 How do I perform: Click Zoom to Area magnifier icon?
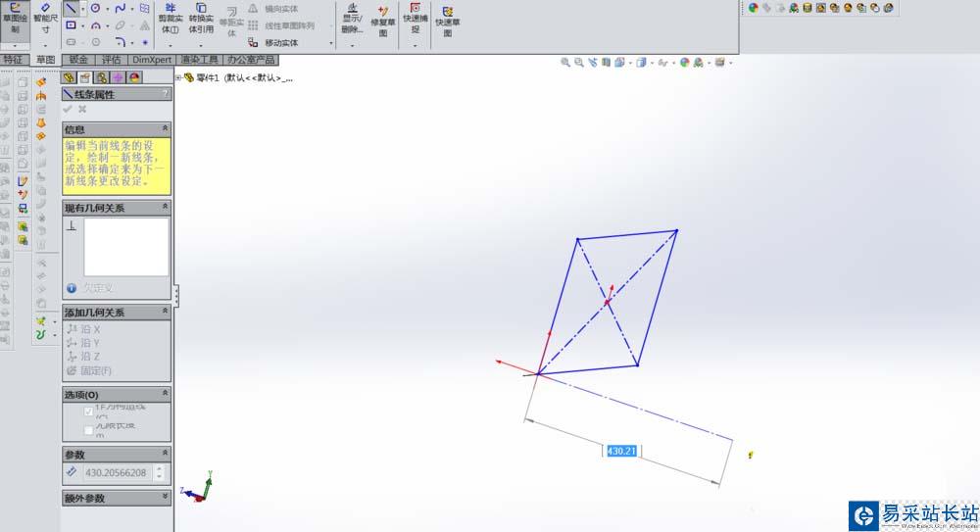(x=579, y=63)
